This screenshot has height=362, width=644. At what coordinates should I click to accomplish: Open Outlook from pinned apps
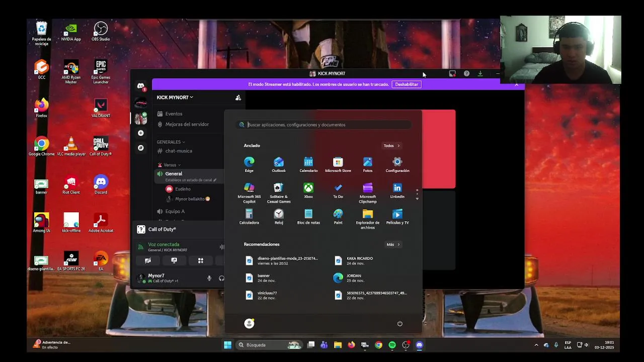coord(279,164)
